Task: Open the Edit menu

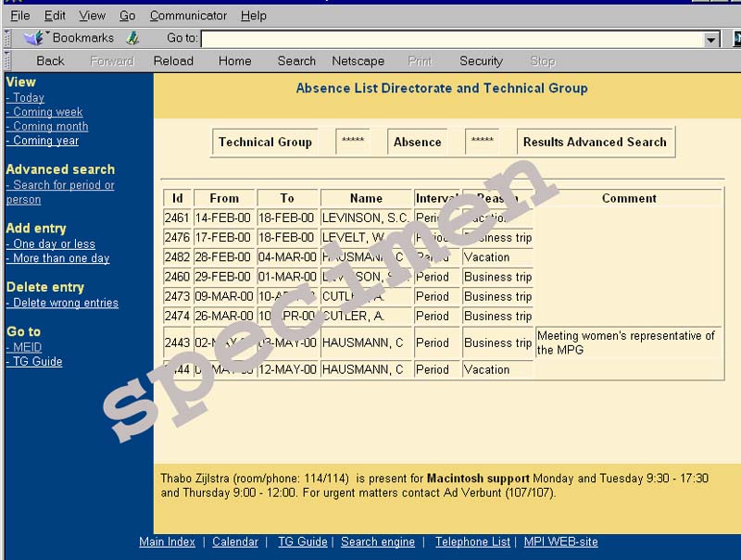Action: pos(55,16)
